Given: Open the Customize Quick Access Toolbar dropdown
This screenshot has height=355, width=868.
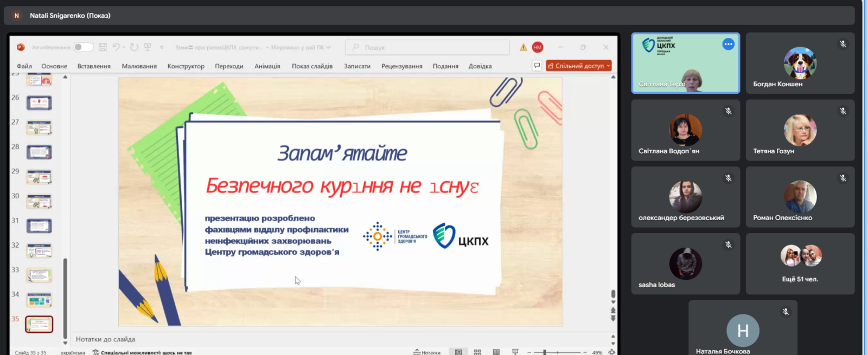Looking at the screenshot, I should pyautogui.click(x=161, y=47).
